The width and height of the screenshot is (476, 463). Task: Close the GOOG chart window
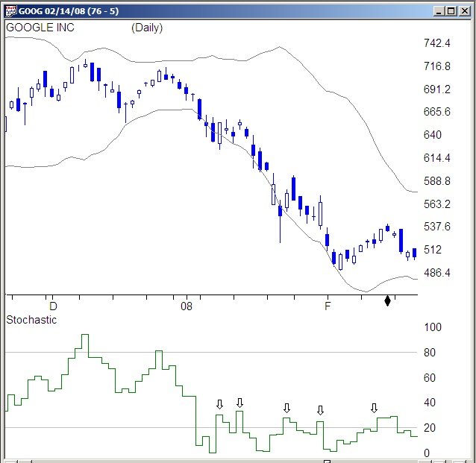[463, 11]
